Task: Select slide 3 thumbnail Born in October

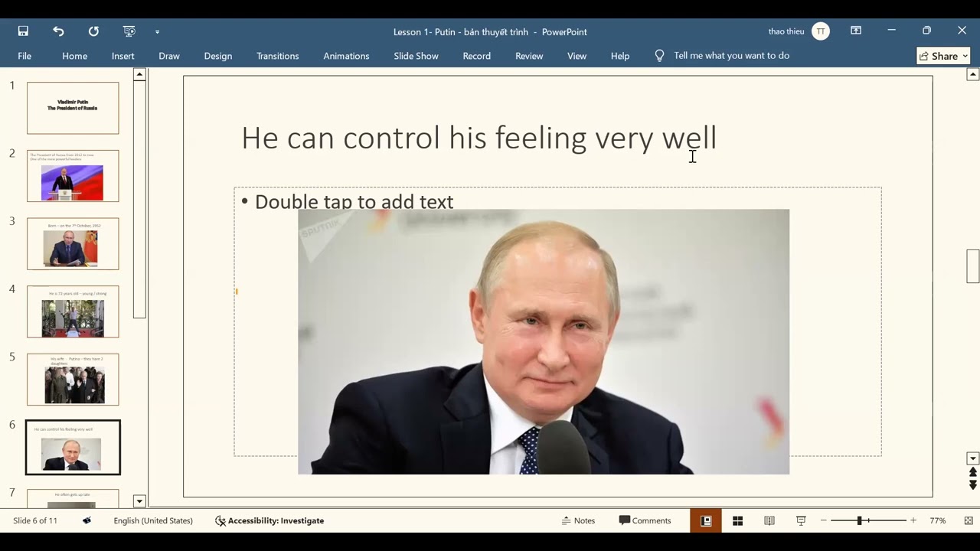Action: [x=73, y=243]
